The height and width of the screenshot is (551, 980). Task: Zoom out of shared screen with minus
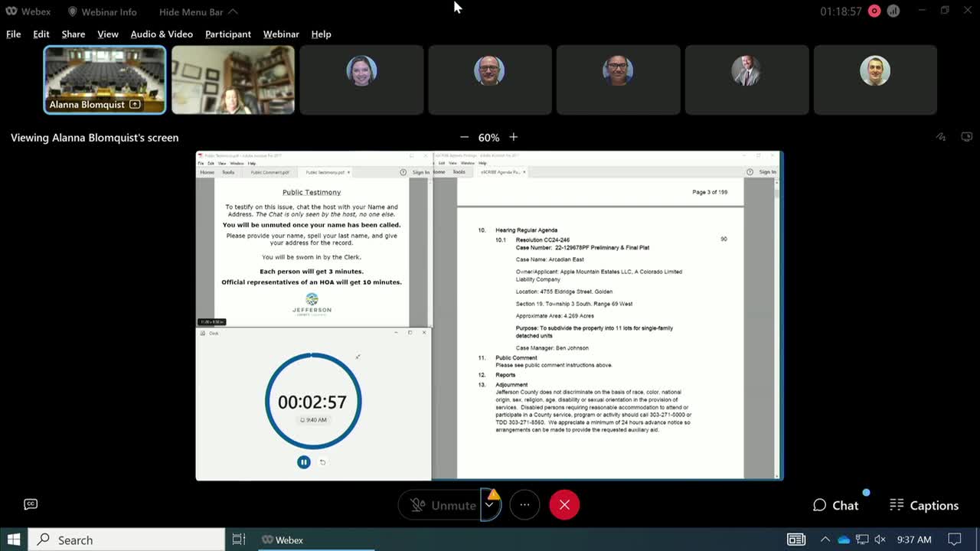(x=464, y=137)
